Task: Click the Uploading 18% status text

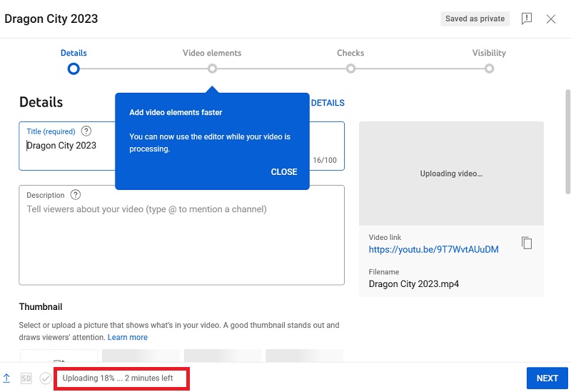Action: [x=118, y=378]
